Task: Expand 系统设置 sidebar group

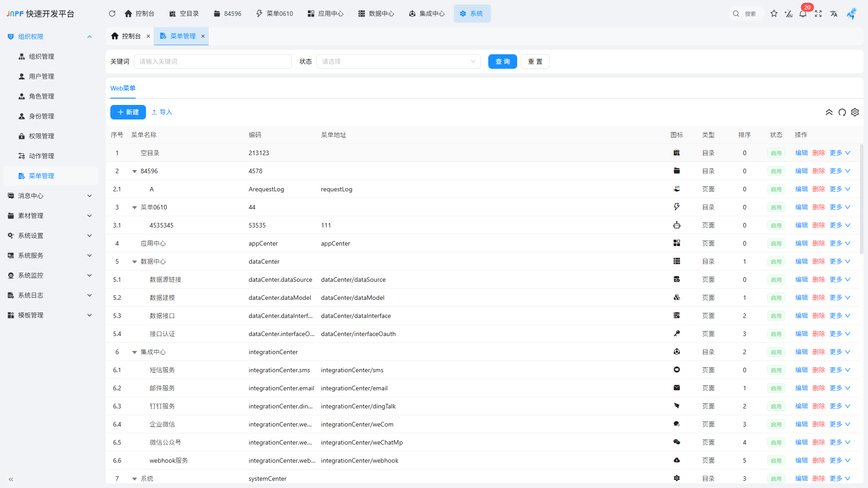Action: point(51,236)
